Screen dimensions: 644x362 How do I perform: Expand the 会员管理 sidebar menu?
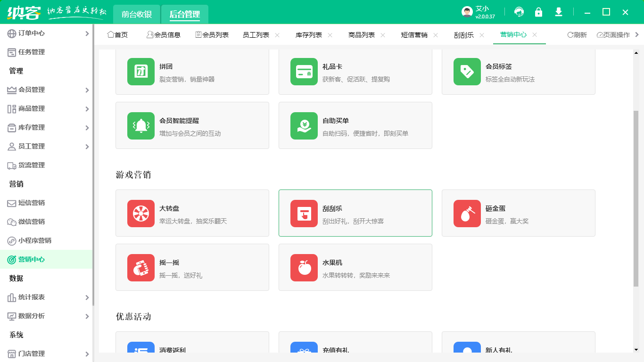(x=46, y=90)
